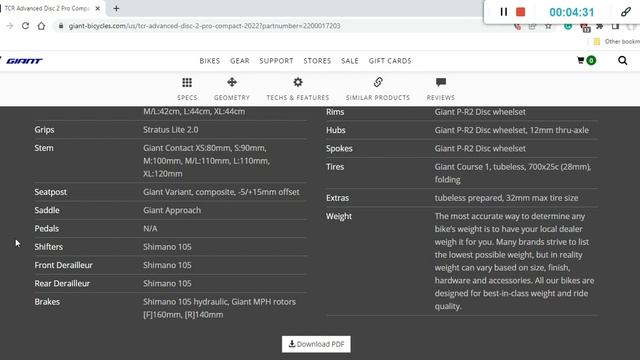The width and height of the screenshot is (640, 360).
Task: Go forward in browser history
Action: coord(10,26)
